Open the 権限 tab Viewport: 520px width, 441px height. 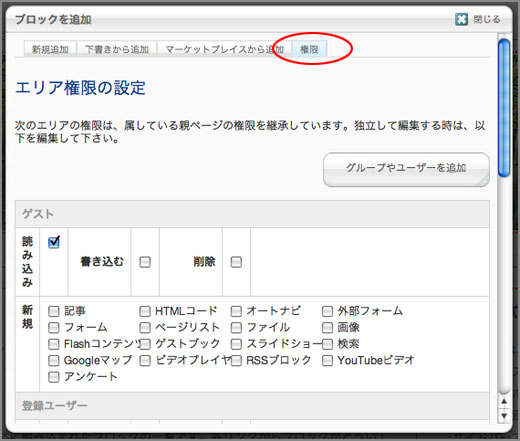click(309, 49)
